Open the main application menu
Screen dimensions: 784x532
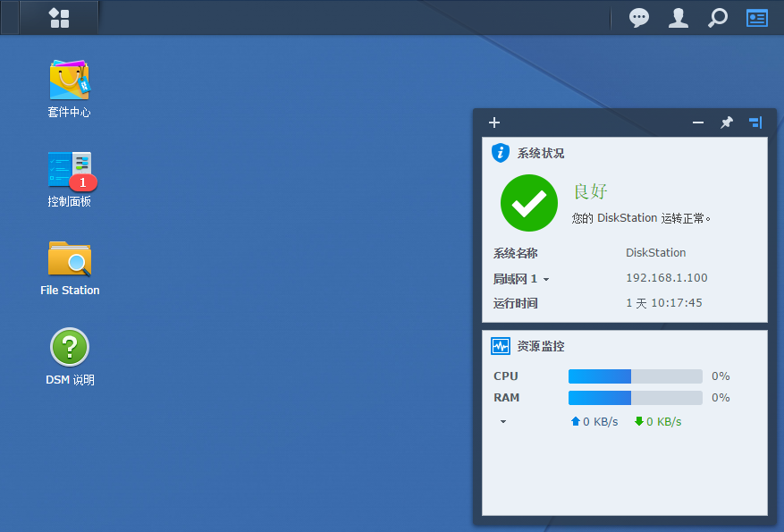59,17
